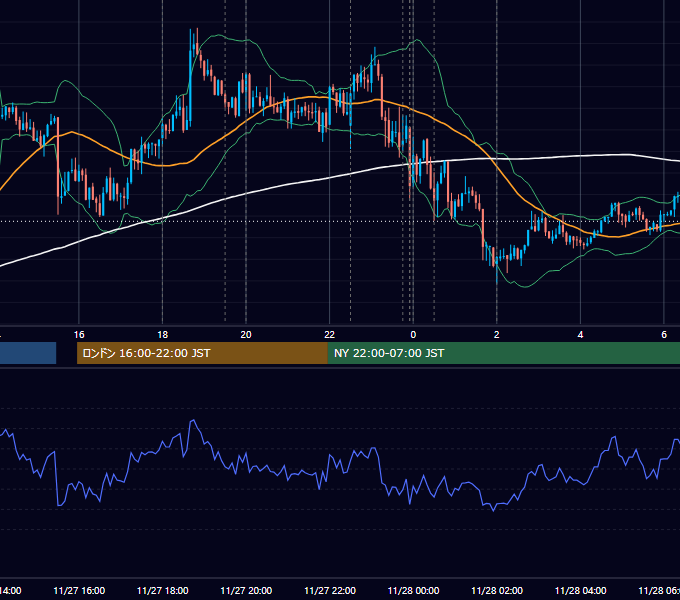Click the 18 hour label on the time axis
The image size is (680, 600).
pos(162,335)
